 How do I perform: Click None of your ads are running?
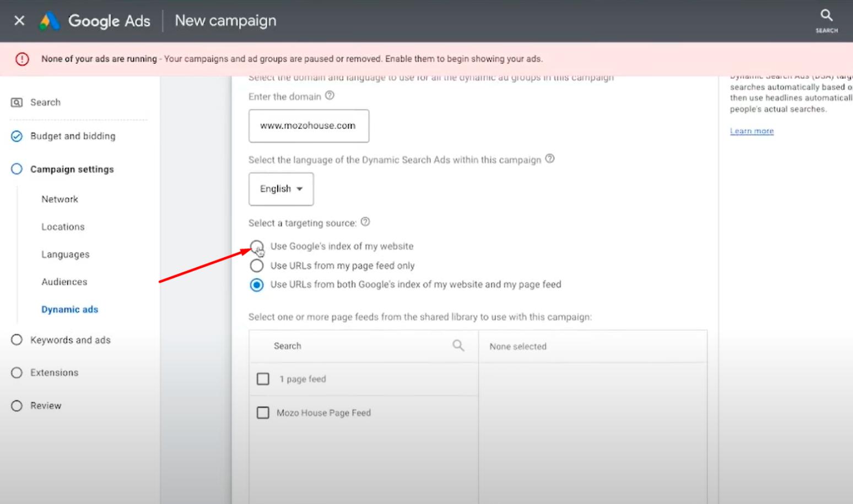(99, 59)
